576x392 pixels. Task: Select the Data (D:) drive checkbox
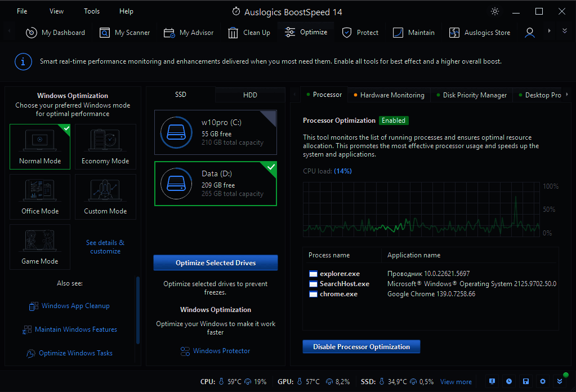(271, 167)
